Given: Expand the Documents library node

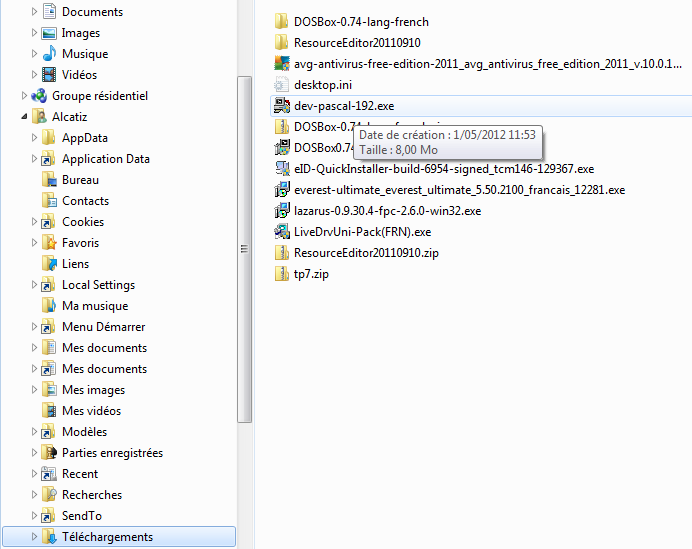Looking at the screenshot, I should (35, 12).
